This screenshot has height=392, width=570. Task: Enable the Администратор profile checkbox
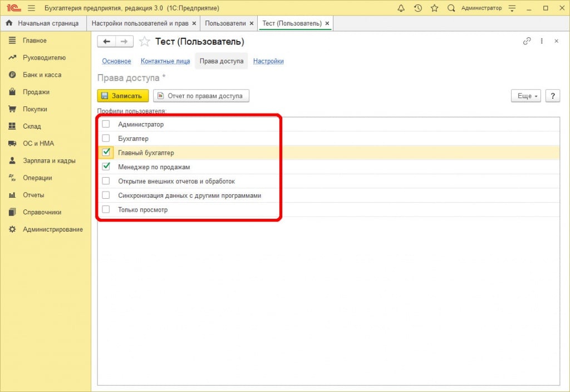point(106,124)
